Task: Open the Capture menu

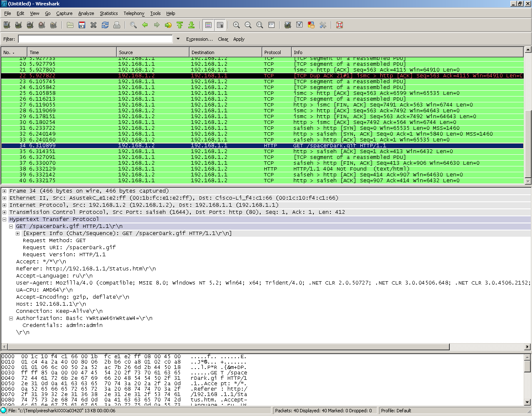Action: tap(64, 13)
